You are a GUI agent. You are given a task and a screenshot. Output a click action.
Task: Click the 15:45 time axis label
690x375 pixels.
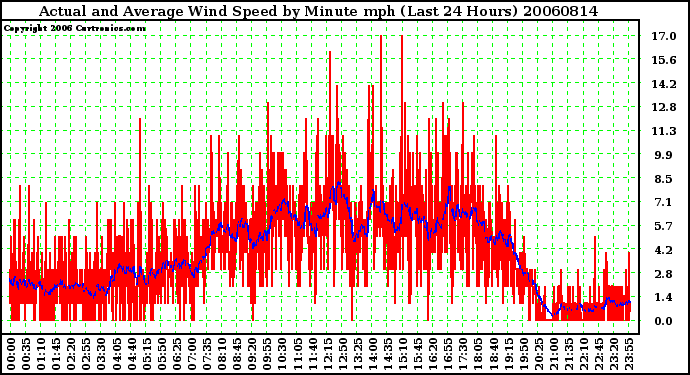pyautogui.click(x=418, y=354)
